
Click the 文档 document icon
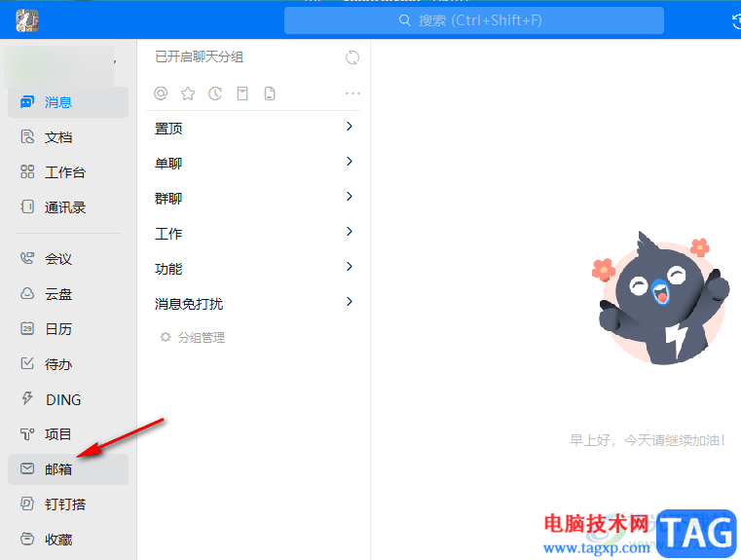coord(27,136)
